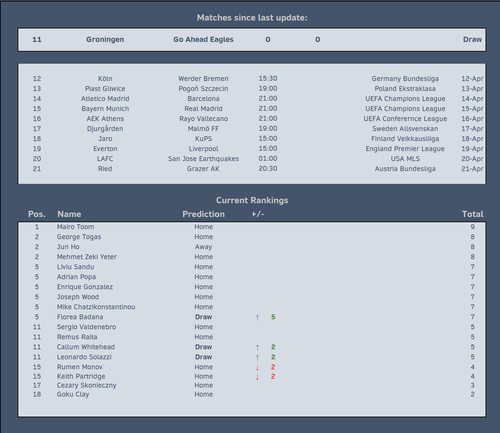
Task: Click Florea Badana's green up arrow
Action: [257, 317]
